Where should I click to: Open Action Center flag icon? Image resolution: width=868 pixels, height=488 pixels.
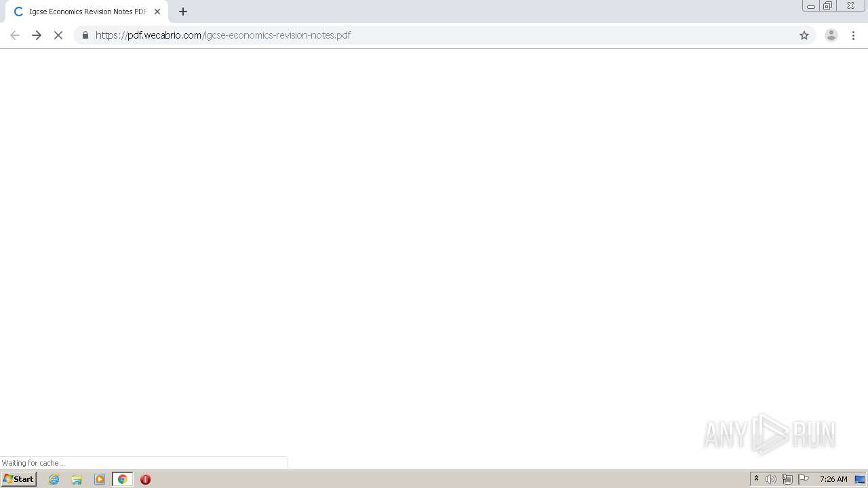coord(804,479)
